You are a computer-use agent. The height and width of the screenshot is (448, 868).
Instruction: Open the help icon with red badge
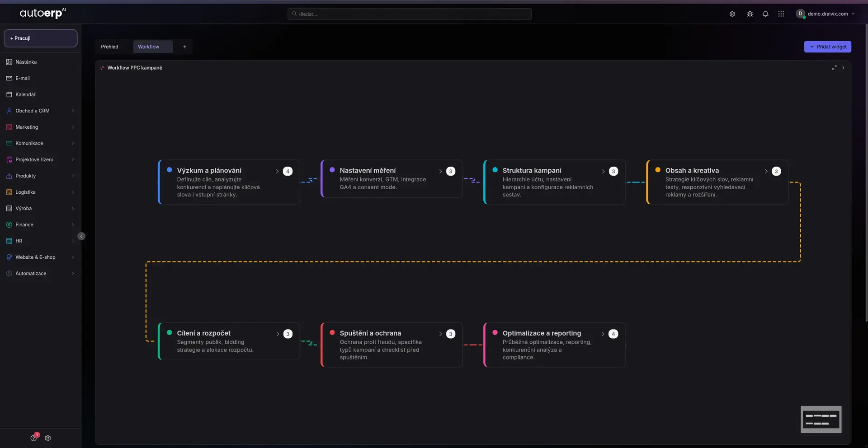point(34,438)
